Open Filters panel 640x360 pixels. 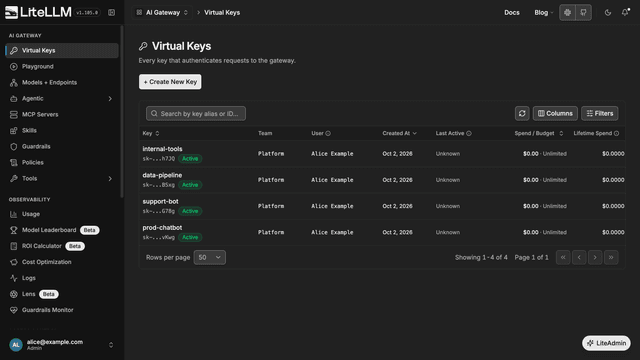[x=600, y=113]
